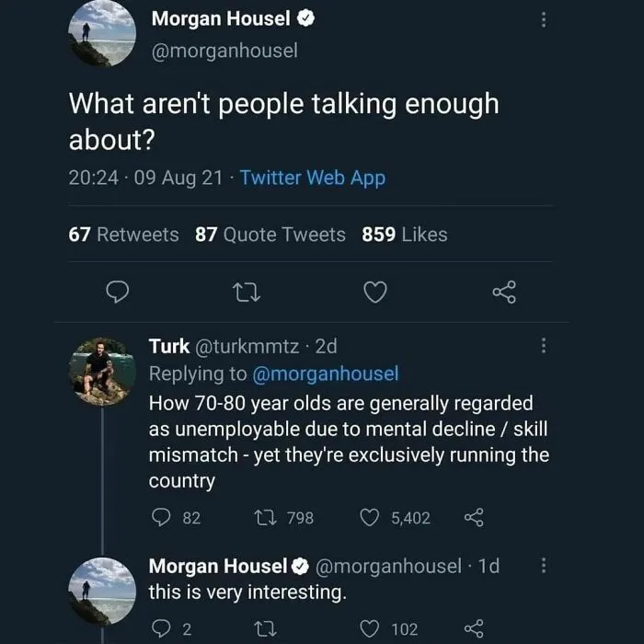View the 87 Quote Tweets list
644x644 pixels.
270,235
